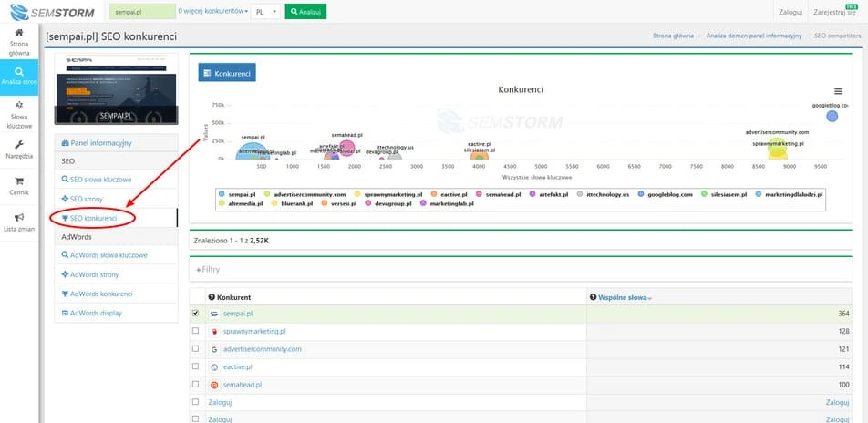Click advertisercommunity.com Google favicon
The height and width of the screenshot is (423, 868).
(x=215, y=349)
